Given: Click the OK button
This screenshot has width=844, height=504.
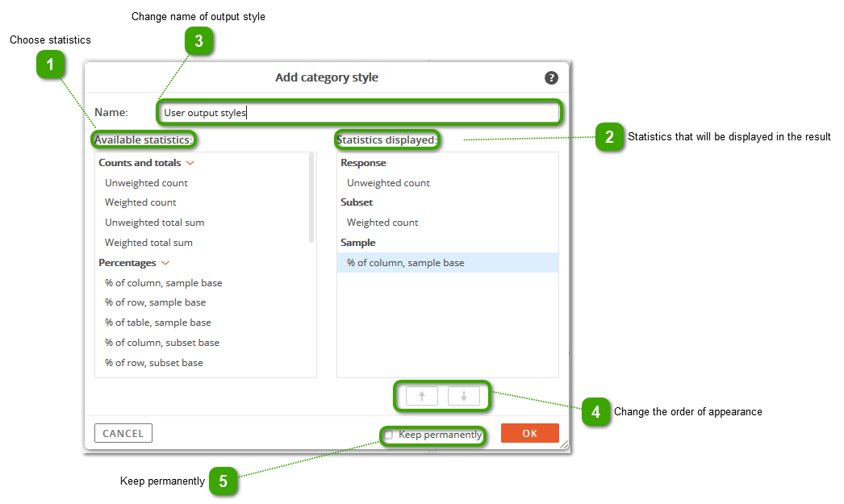Looking at the screenshot, I should (529, 434).
